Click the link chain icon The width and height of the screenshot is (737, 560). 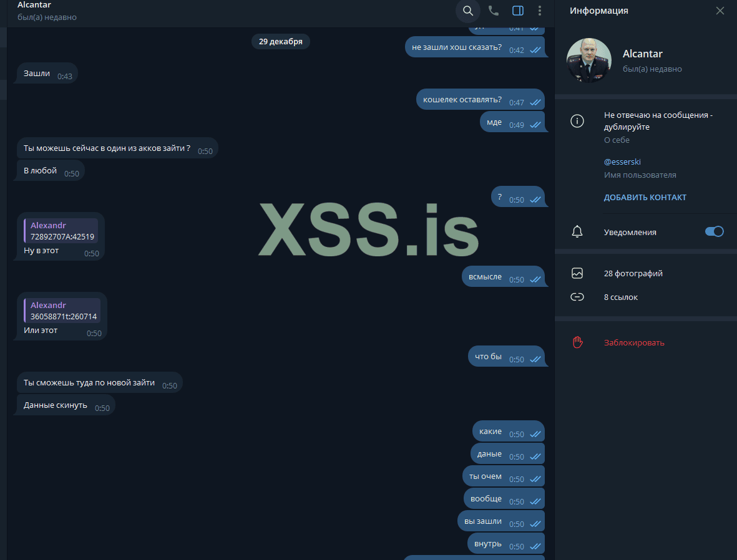577,297
